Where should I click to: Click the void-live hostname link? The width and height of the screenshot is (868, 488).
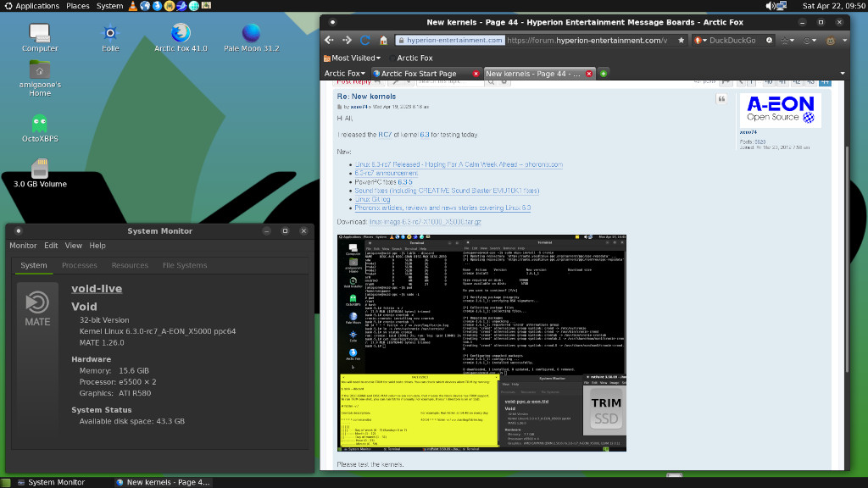click(x=97, y=289)
